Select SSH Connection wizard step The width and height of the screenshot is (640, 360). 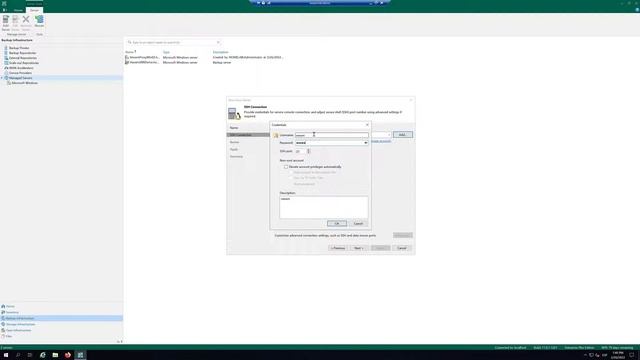(x=248, y=135)
